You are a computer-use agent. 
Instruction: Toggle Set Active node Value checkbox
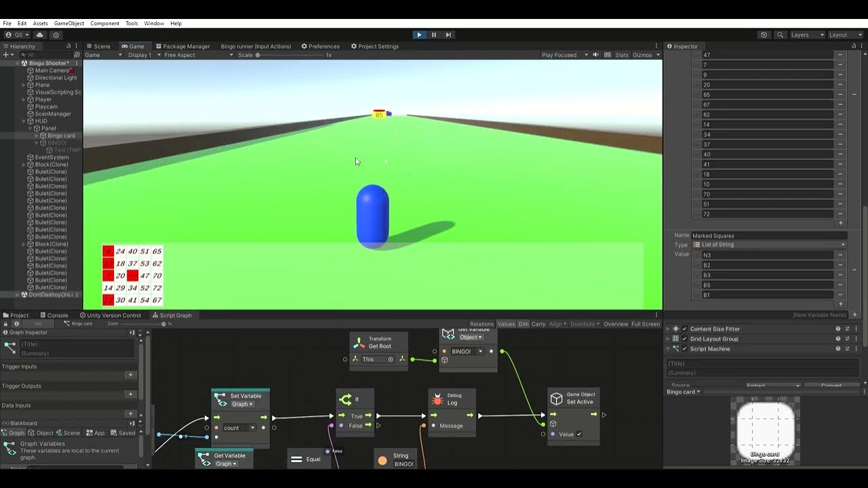pyautogui.click(x=579, y=434)
